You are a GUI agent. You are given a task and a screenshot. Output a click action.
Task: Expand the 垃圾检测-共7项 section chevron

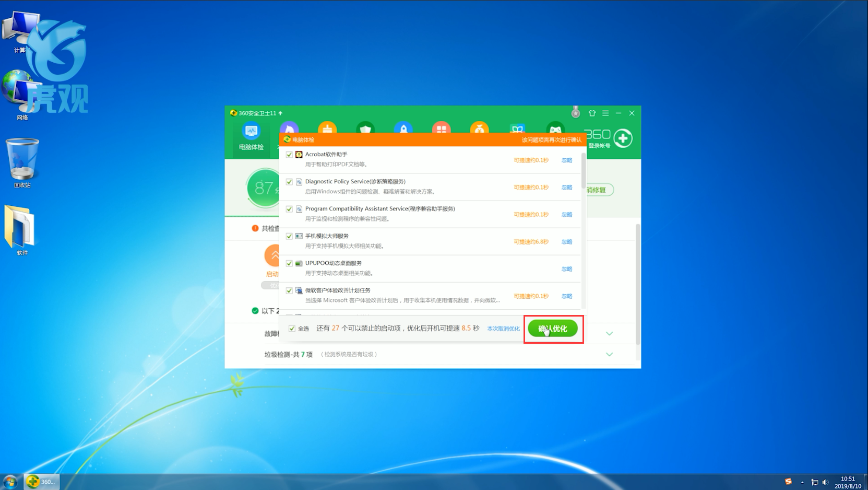point(609,354)
